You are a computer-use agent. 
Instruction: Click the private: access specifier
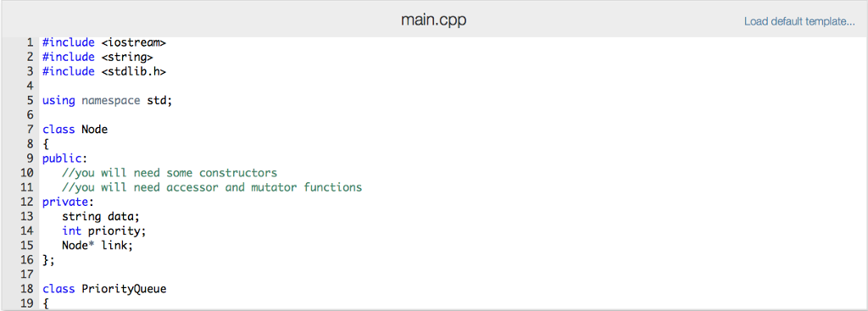(68, 202)
